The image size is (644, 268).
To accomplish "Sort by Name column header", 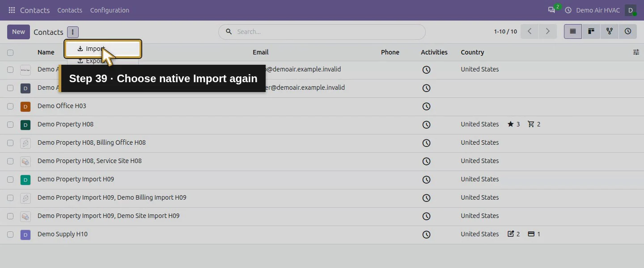I will pos(46,52).
